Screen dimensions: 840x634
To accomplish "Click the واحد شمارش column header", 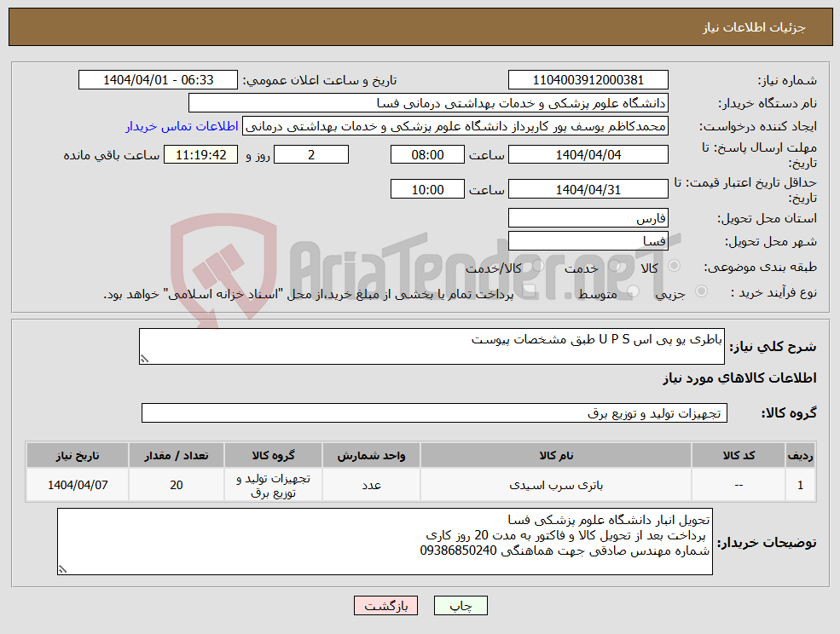I will coord(371,456).
